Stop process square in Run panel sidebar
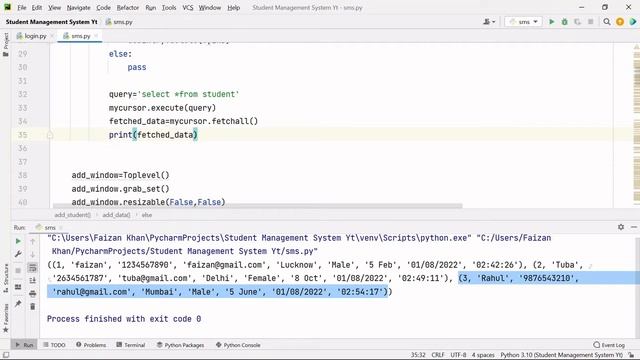640x360 pixels. (18, 270)
